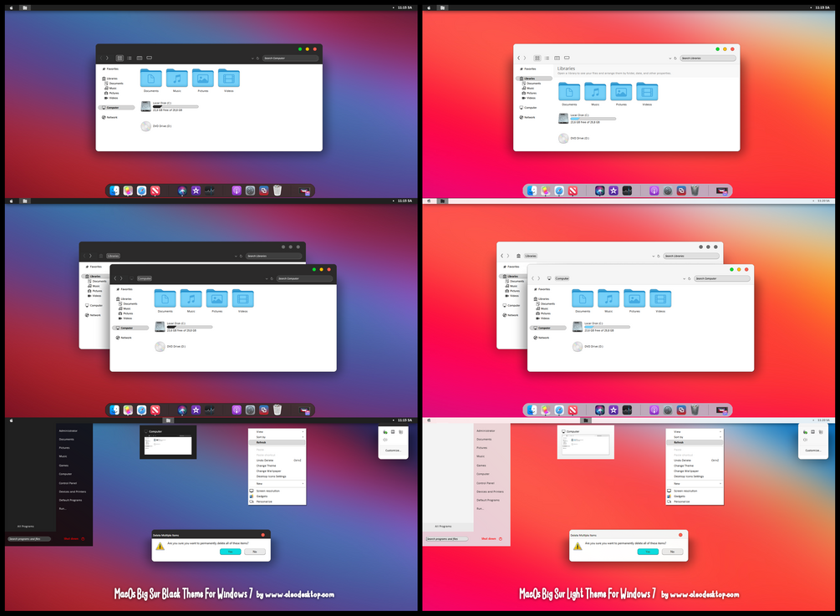Click Local Disk capacity bar in dark view-buttons window
The height and width of the screenshot is (616, 840).
[x=176, y=107]
